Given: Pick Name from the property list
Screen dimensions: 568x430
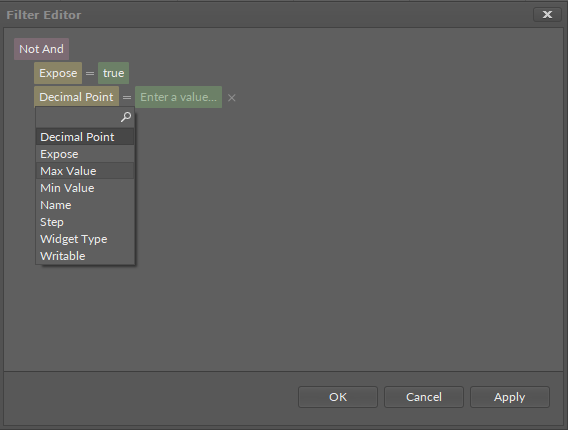Looking at the screenshot, I should [x=85, y=205].
